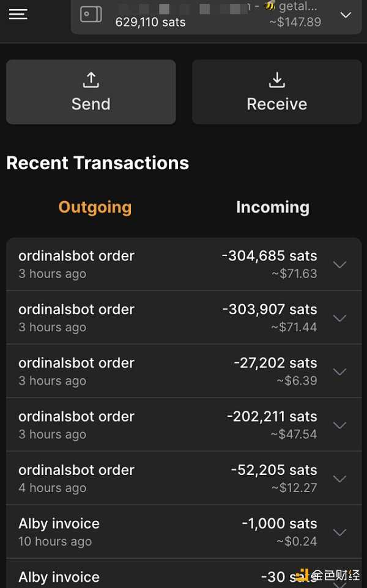
Task: Expand the -27,202 sats transaction details
Action: click(x=340, y=372)
